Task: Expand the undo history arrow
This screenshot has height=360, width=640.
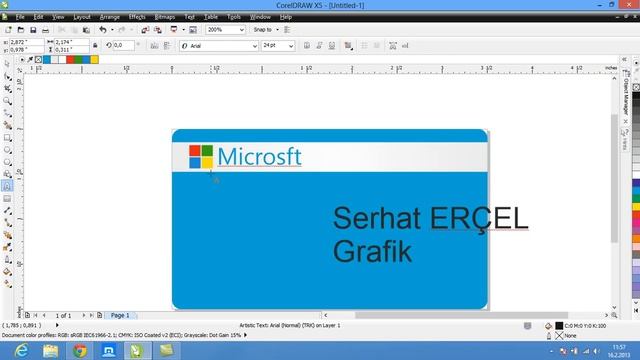Action: click(x=112, y=30)
